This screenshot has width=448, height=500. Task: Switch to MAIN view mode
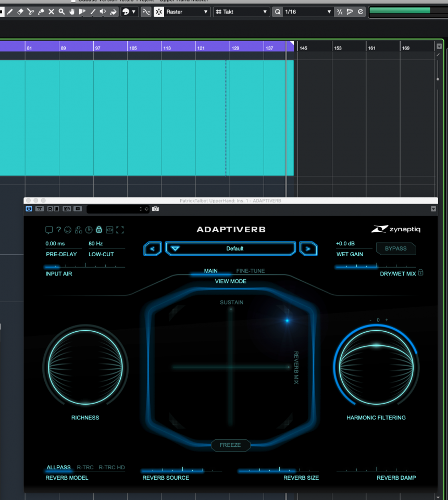[211, 271]
